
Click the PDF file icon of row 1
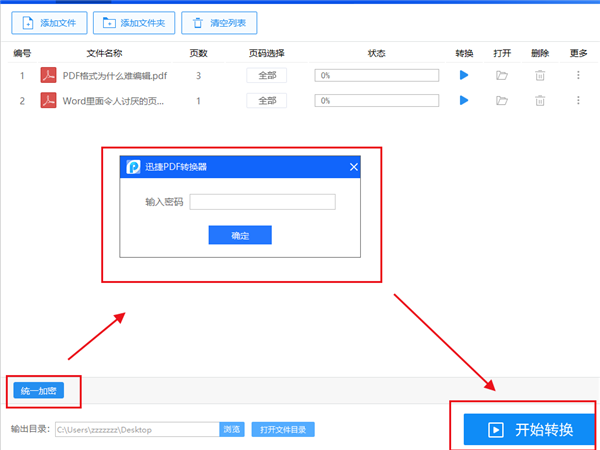(x=49, y=75)
